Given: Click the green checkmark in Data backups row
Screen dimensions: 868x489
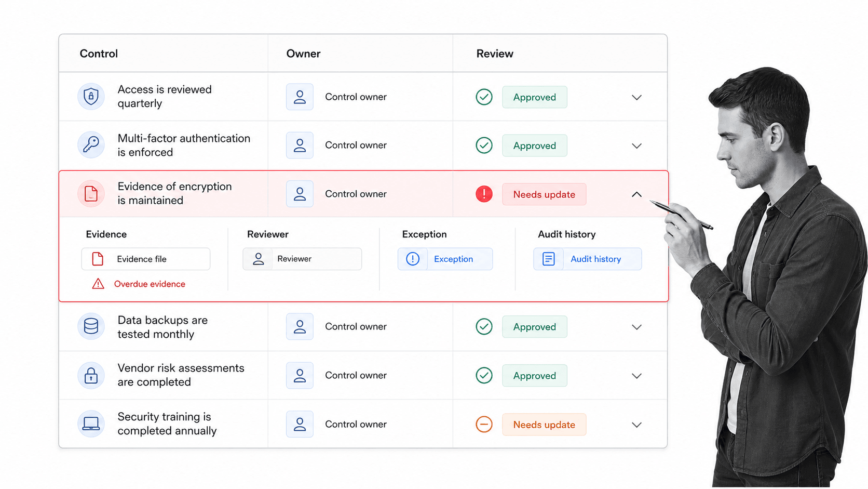Looking at the screenshot, I should click(x=484, y=327).
